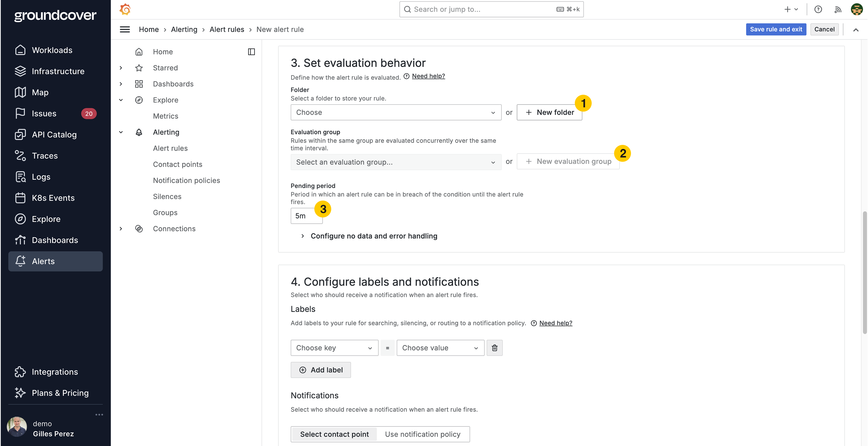Open the Traces sidebar item
The height and width of the screenshot is (446, 868).
click(45, 156)
